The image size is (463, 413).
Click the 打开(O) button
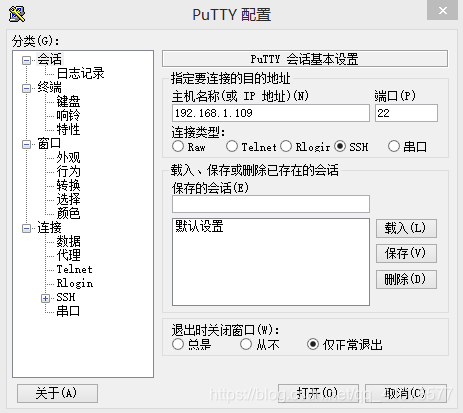318,393
